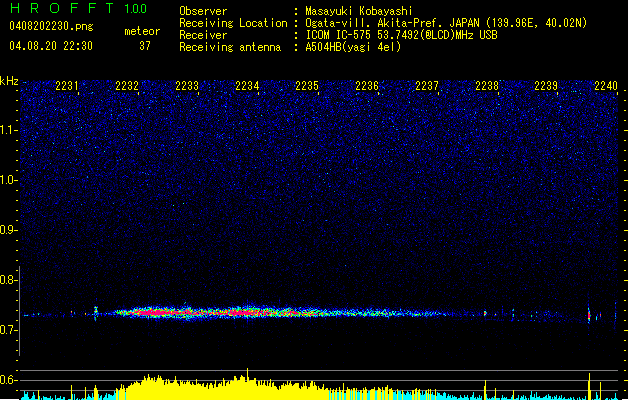Image resolution: width=629 pixels, height=400 pixels.
Task: Click observer name Masayuki Kobayashi
Action: pos(359,11)
